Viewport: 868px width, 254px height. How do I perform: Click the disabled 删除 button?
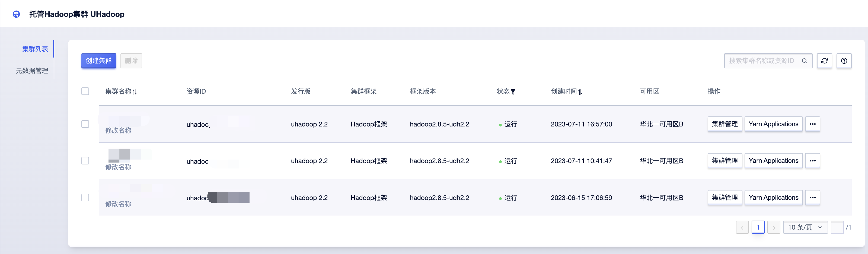click(x=131, y=61)
